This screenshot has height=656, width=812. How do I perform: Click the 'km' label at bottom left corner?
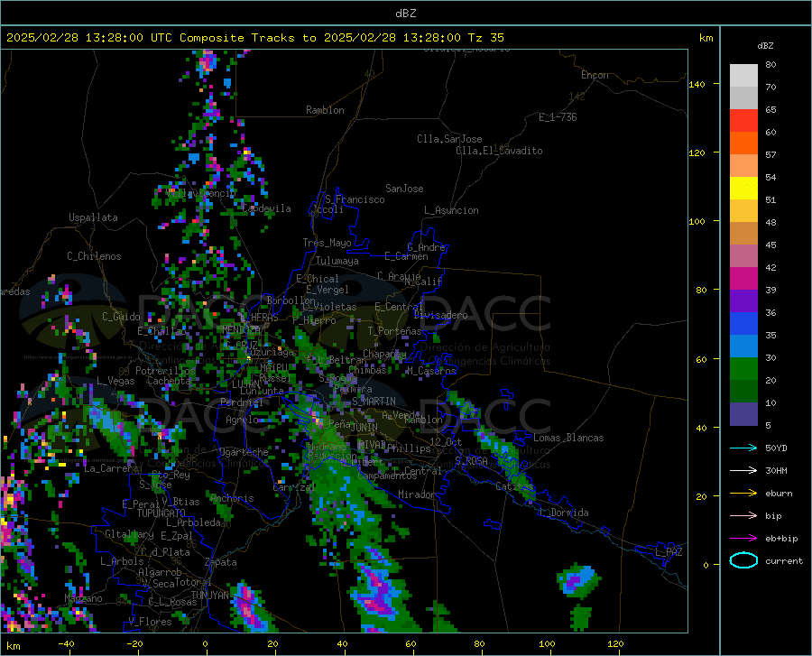pyautogui.click(x=13, y=646)
